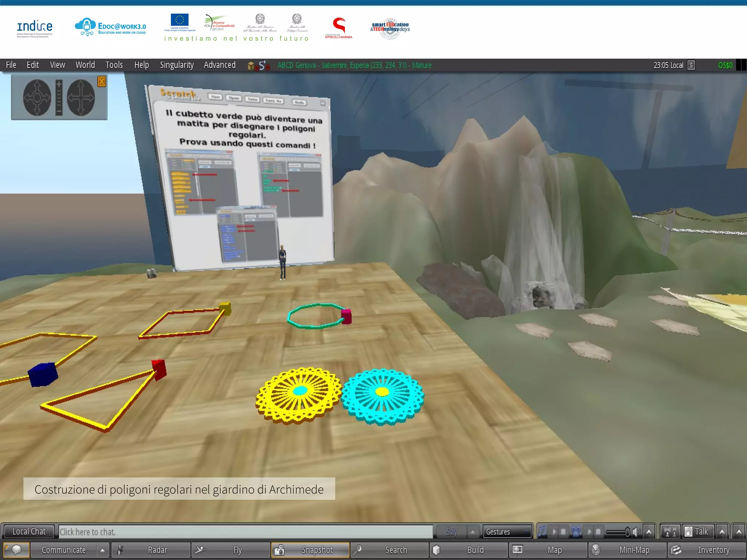Open the Communicate window
This screenshot has height=560, width=747.
(x=63, y=550)
